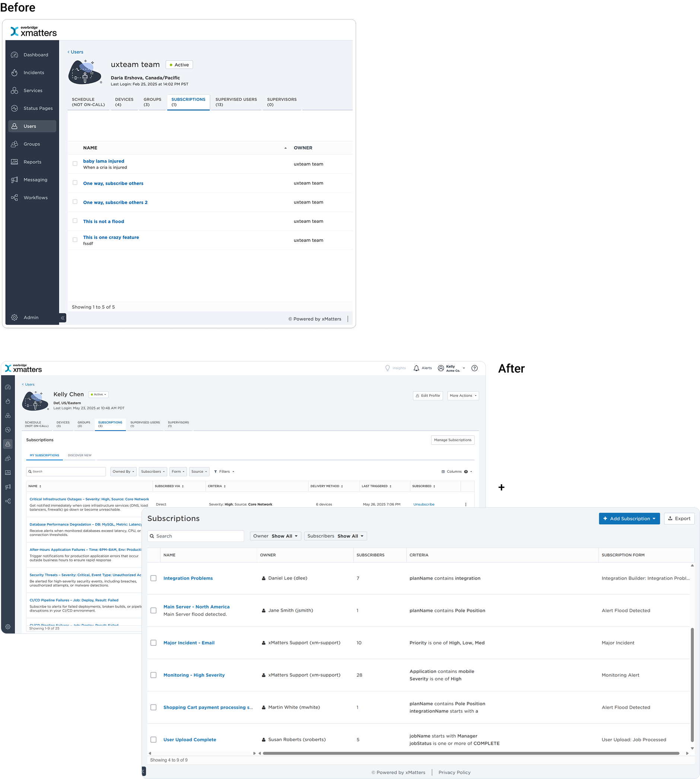
Task: Click Unsubscribe link for Critical Infrastructure Outages
Action: (423, 504)
